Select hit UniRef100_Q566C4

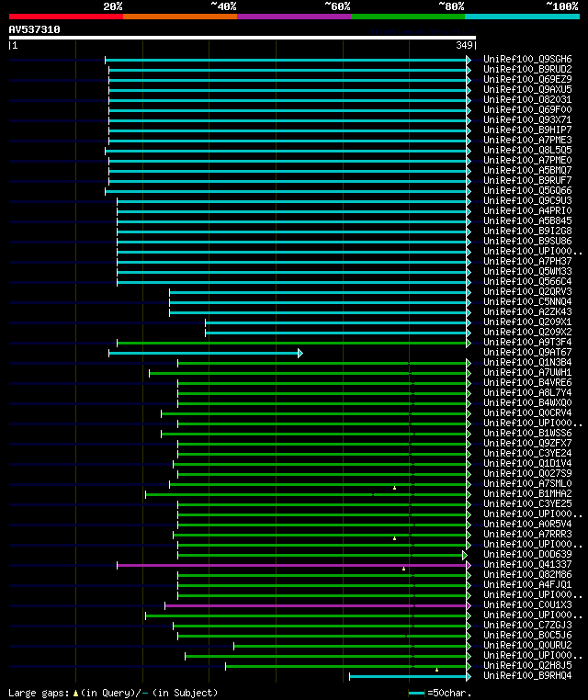pyautogui.click(x=527, y=281)
